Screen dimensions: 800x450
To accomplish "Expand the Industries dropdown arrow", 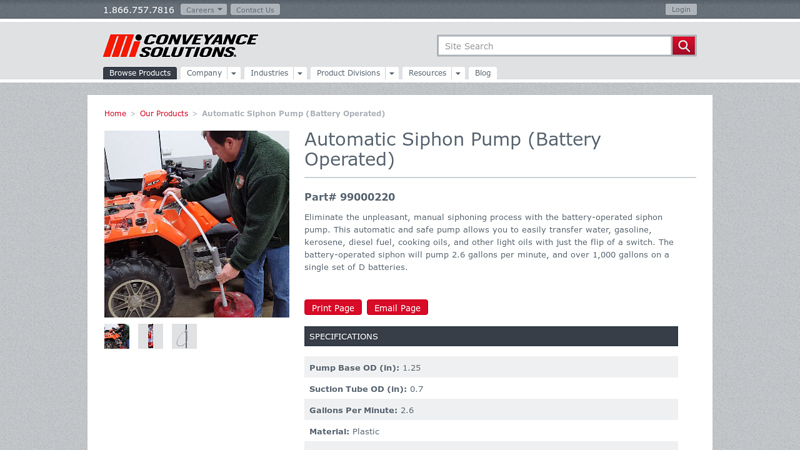I will 300,73.
